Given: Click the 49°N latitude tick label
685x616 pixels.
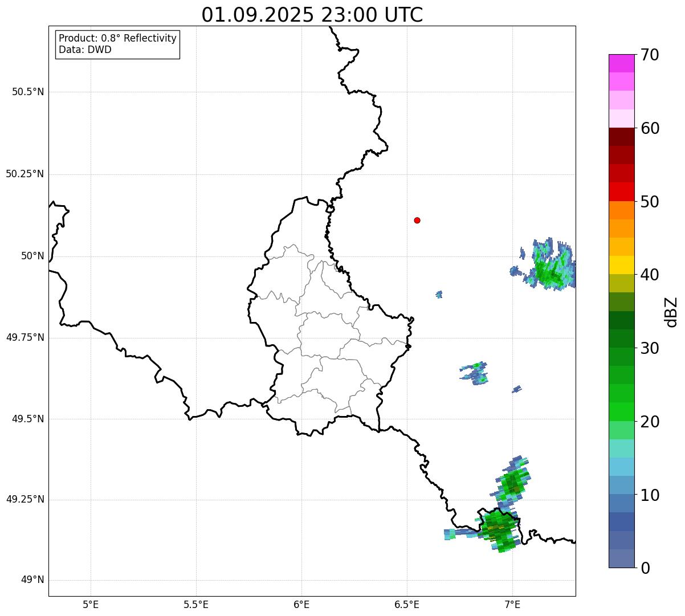Looking at the screenshot, I should click(x=32, y=580).
